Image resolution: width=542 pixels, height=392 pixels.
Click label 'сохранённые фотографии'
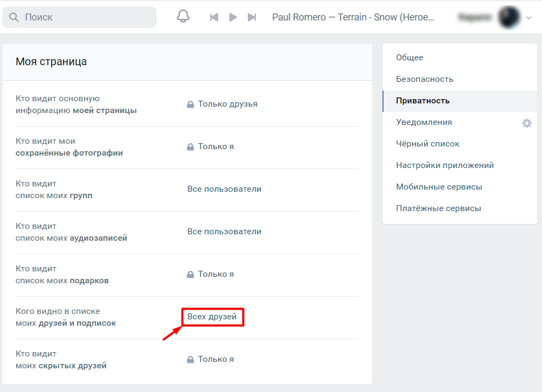coord(69,153)
